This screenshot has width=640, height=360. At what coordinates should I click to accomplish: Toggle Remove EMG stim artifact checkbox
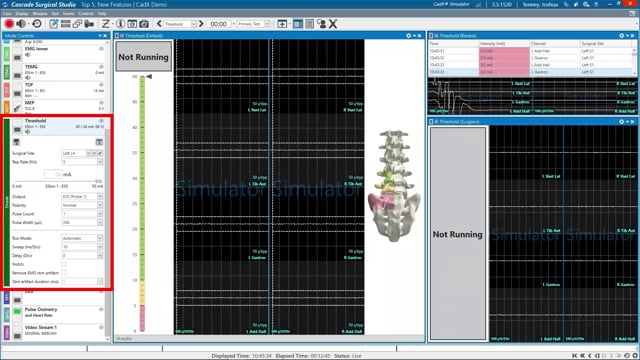(x=64, y=273)
